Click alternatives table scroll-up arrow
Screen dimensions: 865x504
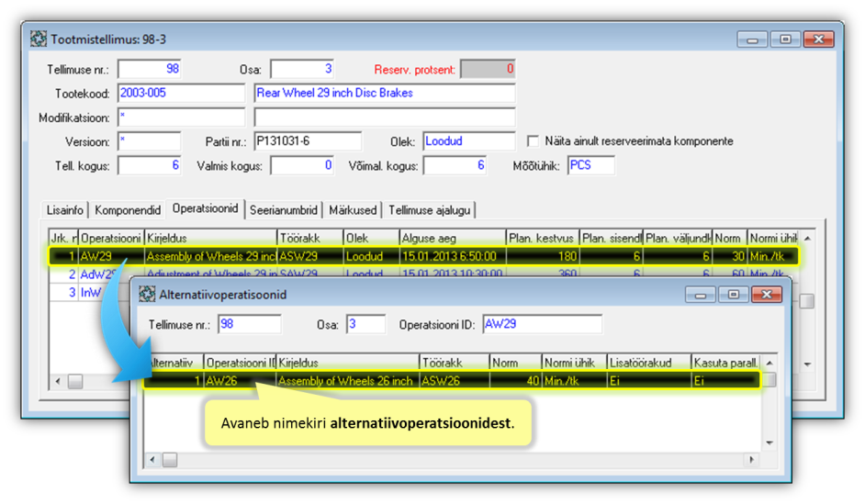(x=770, y=363)
